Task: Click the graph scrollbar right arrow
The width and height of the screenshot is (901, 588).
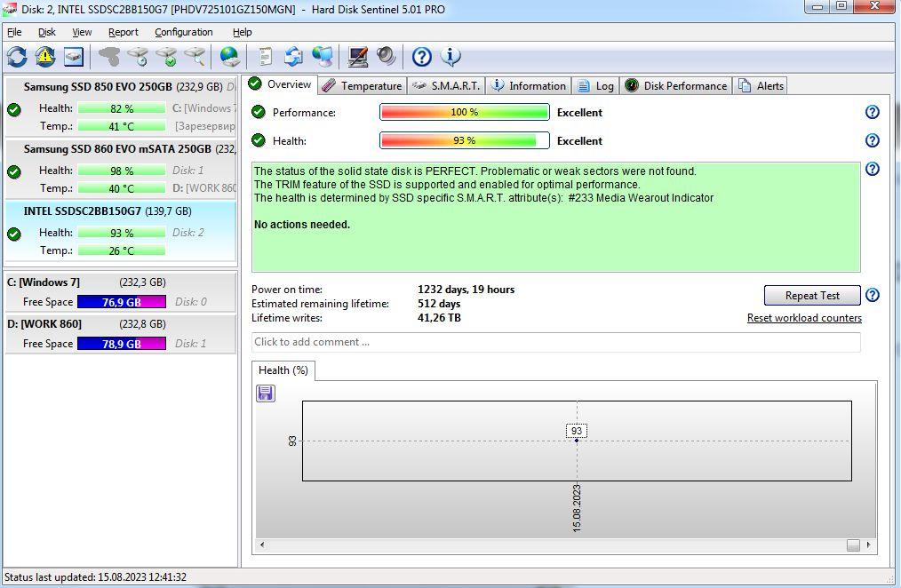Action: (868, 545)
